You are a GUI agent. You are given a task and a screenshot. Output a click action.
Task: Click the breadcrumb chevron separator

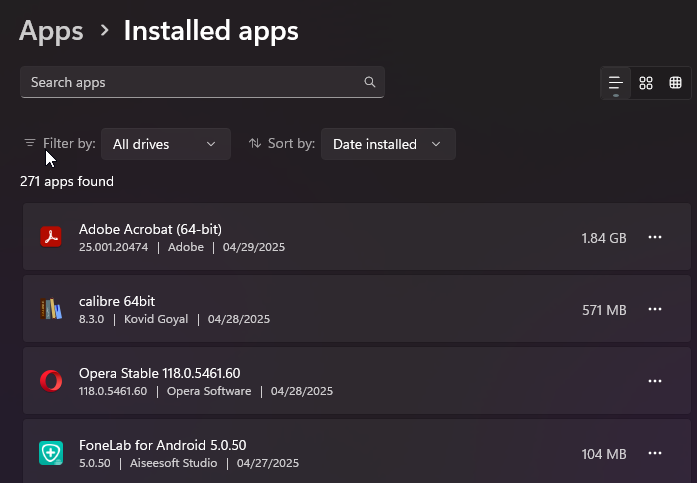[x=104, y=30]
